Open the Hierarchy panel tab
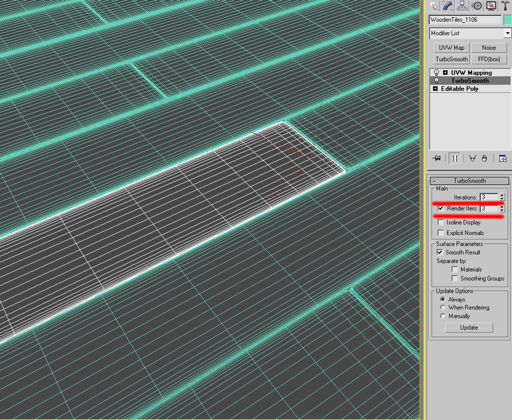This screenshot has height=420, width=512. pyautogui.click(x=462, y=5)
